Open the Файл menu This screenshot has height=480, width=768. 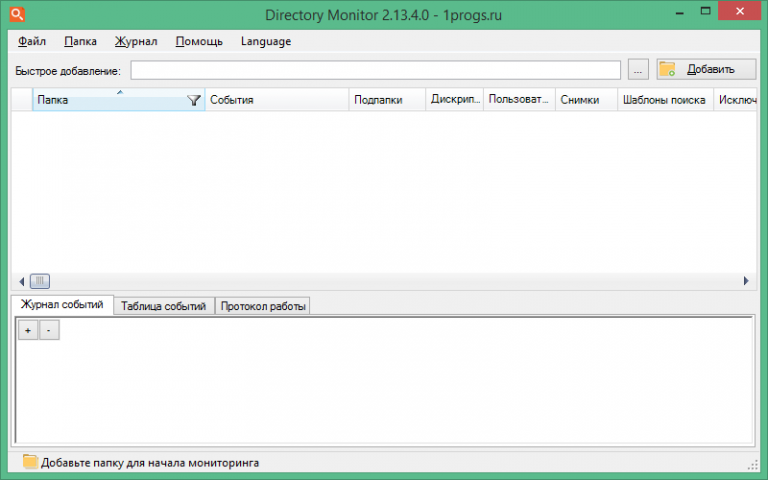32,42
